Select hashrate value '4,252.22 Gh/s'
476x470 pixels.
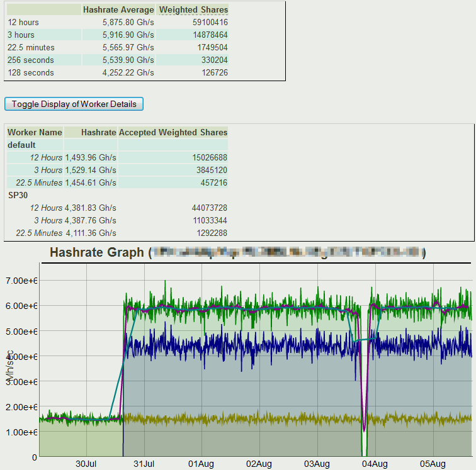tap(128, 73)
